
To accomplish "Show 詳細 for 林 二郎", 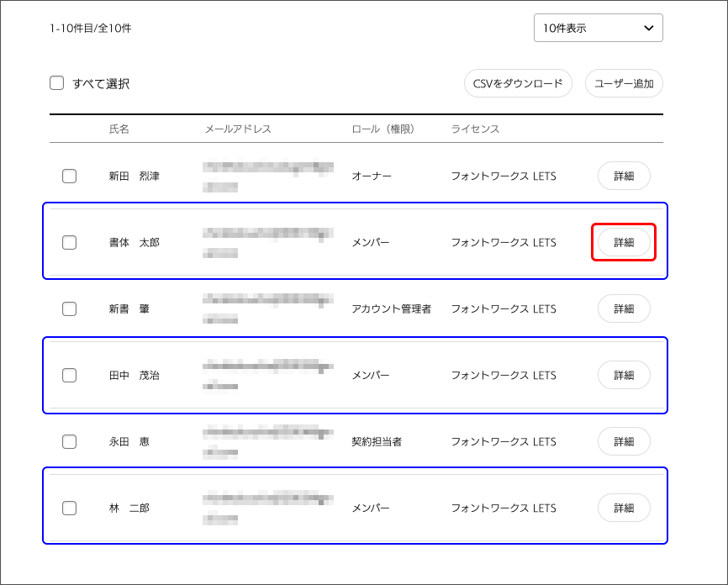I will (x=624, y=508).
